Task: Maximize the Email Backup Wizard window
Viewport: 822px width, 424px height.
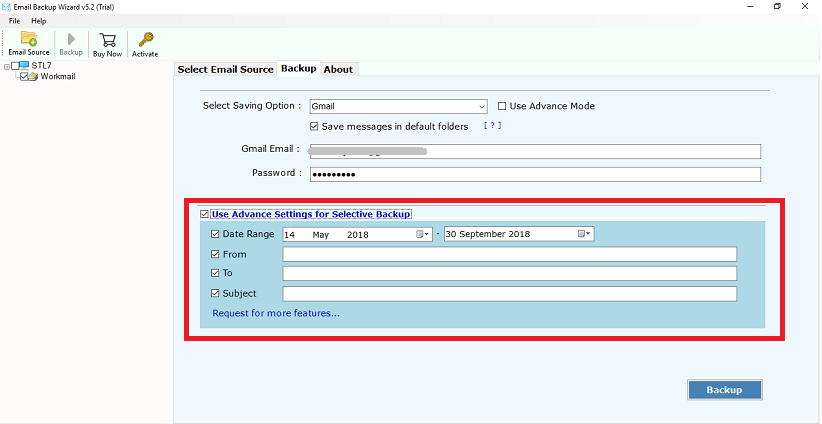Action: (x=777, y=6)
